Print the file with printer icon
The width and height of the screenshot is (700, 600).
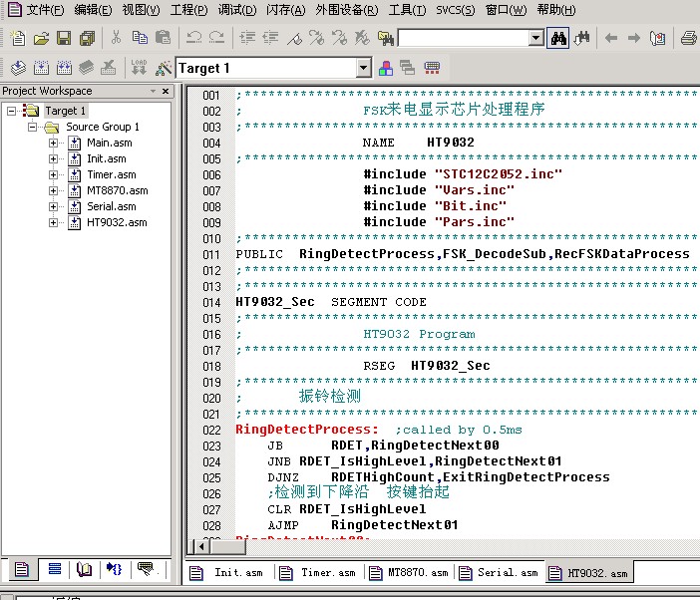click(689, 38)
